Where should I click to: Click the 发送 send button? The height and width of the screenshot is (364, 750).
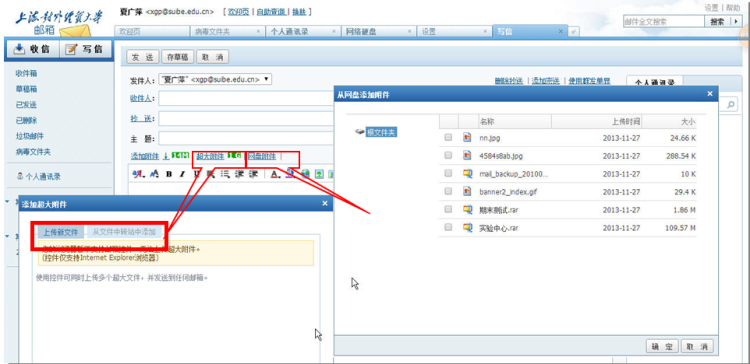pos(143,57)
